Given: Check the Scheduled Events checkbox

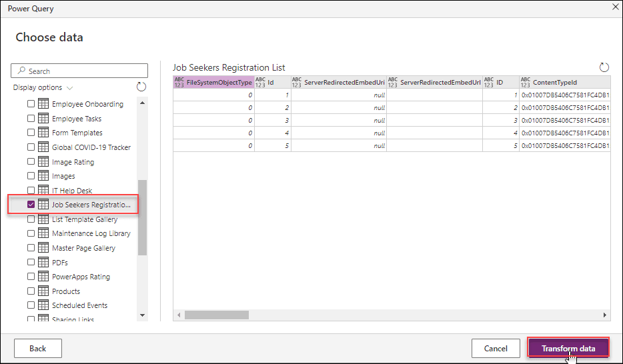Looking at the screenshot, I should [31, 305].
